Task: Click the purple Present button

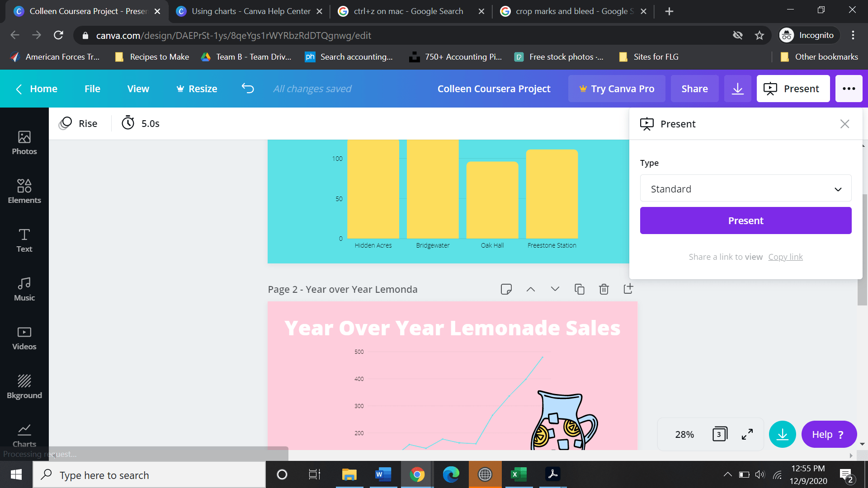Action: pyautogui.click(x=745, y=221)
